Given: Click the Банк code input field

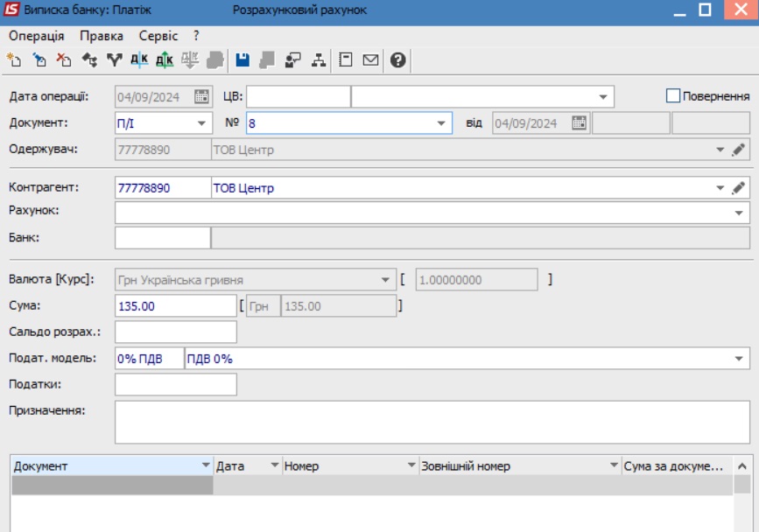Looking at the screenshot, I should [x=163, y=238].
